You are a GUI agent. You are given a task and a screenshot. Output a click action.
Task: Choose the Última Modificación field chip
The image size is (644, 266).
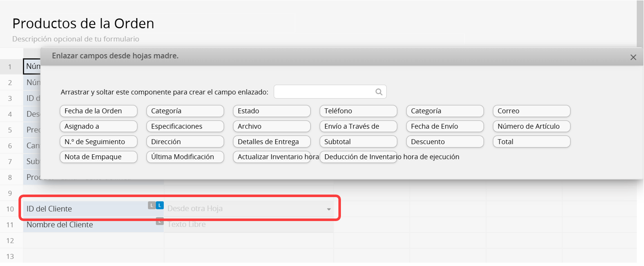185,157
